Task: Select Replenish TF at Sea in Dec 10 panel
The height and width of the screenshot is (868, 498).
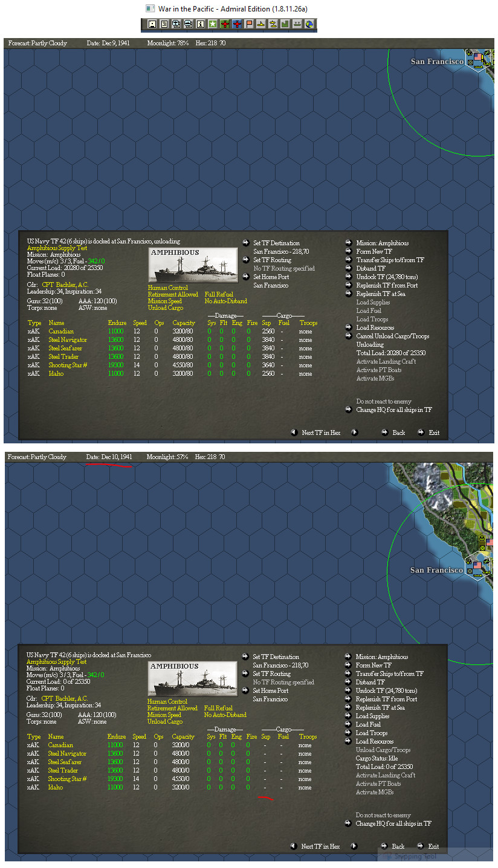Action: point(380,707)
